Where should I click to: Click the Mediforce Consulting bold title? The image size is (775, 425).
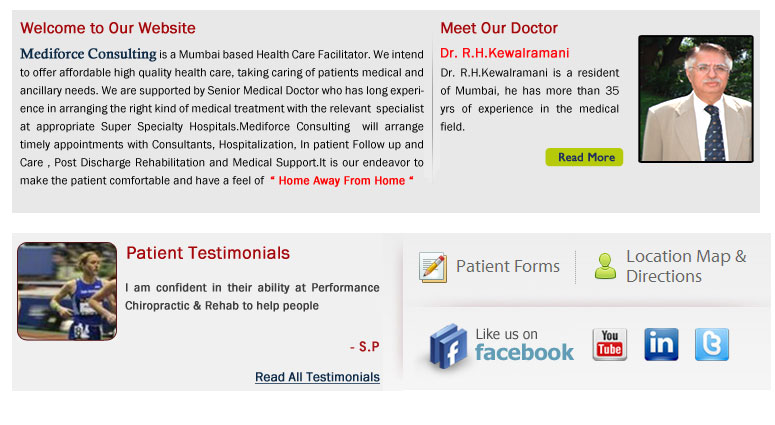(x=89, y=54)
